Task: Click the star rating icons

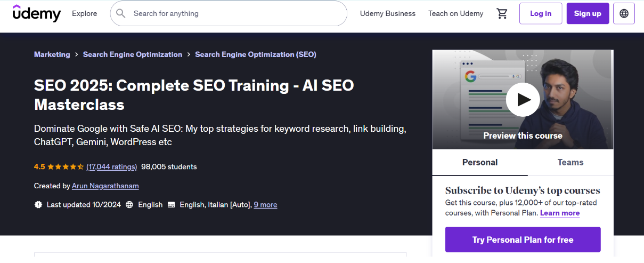Action: 66,167
